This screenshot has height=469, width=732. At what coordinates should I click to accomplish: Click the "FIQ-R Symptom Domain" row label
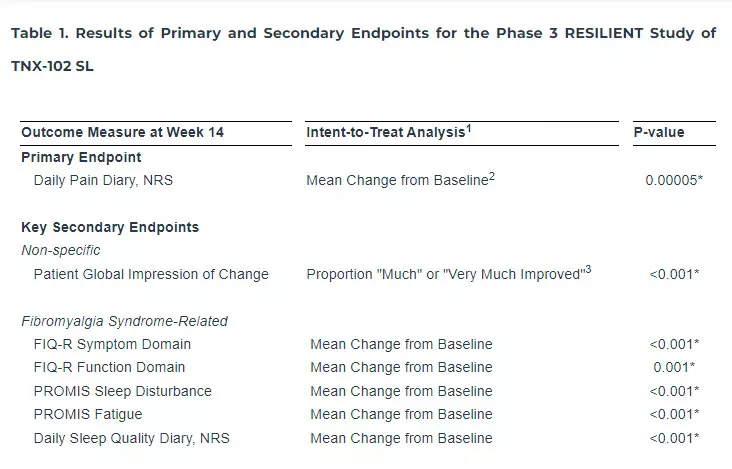coord(112,344)
